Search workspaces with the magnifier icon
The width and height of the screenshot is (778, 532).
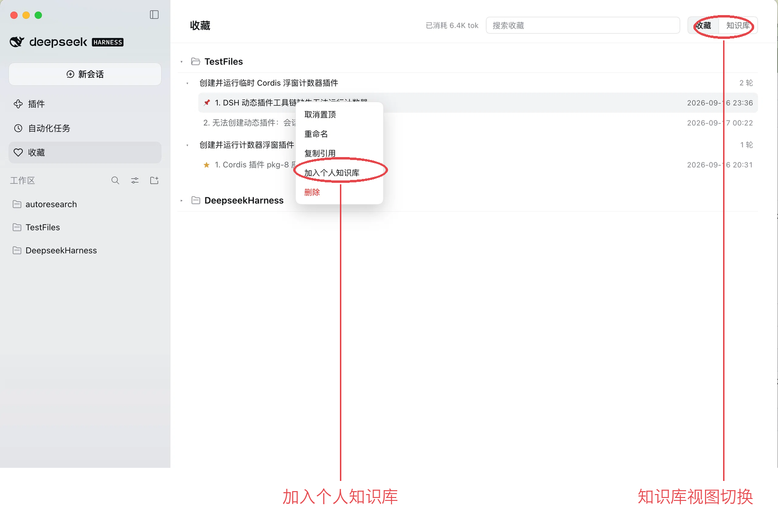point(115,180)
